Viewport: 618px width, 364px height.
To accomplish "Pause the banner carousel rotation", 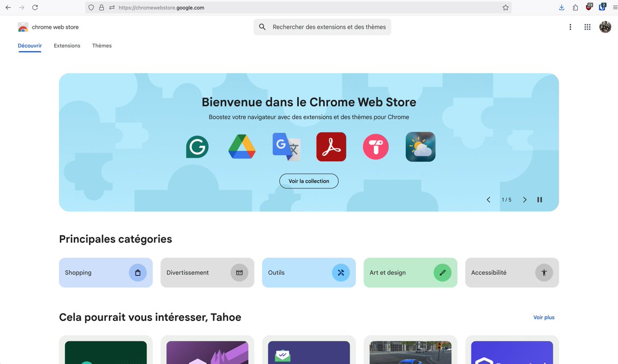I will (539, 199).
